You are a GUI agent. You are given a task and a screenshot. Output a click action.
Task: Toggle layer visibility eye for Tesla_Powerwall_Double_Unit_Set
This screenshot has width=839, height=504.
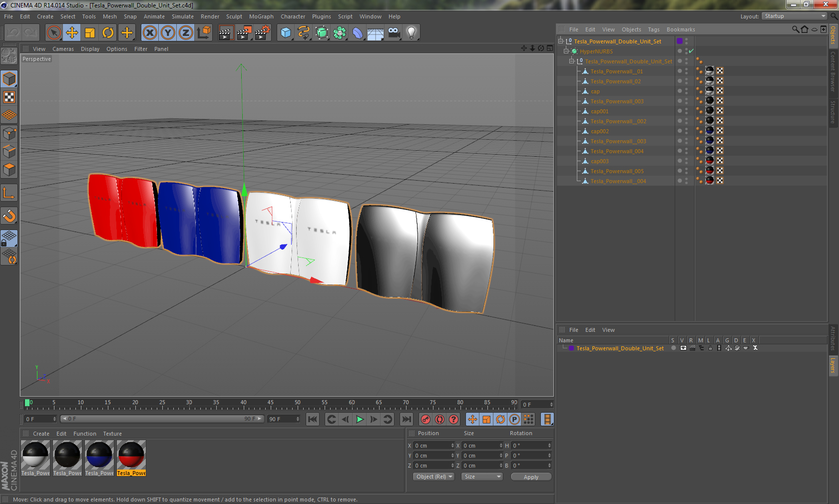pos(683,348)
